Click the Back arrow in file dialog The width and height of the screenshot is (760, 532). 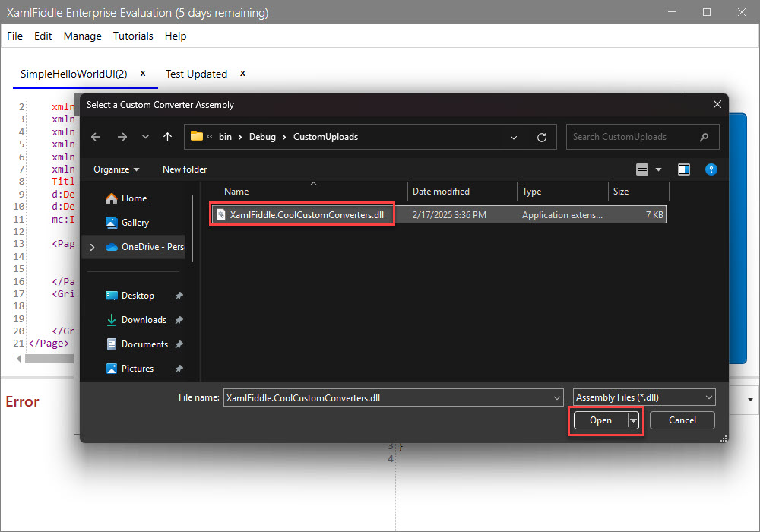pyautogui.click(x=96, y=137)
